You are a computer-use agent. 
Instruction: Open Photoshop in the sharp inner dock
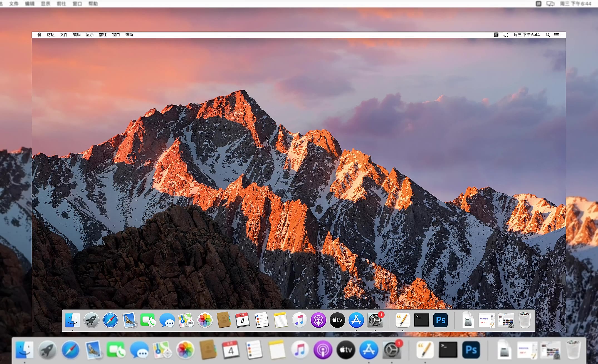click(x=441, y=320)
